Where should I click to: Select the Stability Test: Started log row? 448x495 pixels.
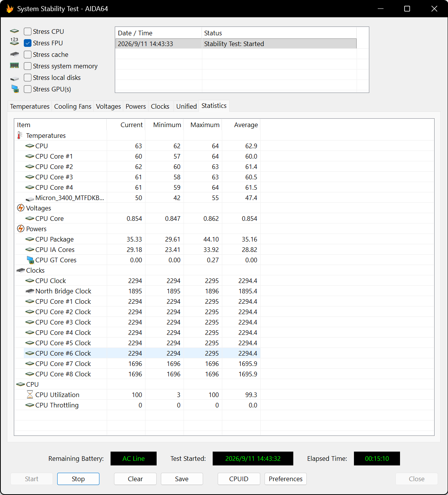(x=236, y=44)
